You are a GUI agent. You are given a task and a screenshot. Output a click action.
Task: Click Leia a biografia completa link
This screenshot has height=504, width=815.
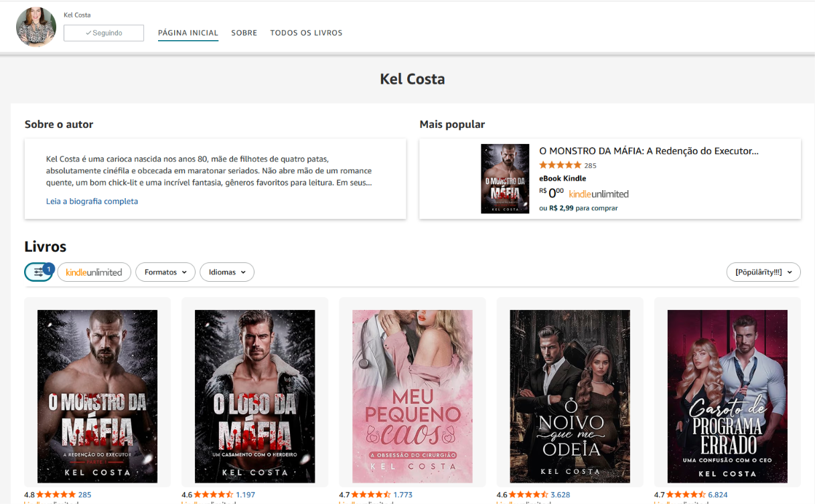92,201
